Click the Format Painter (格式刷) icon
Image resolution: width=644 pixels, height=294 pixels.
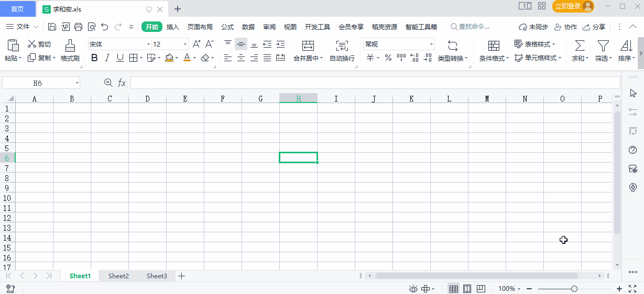click(70, 46)
